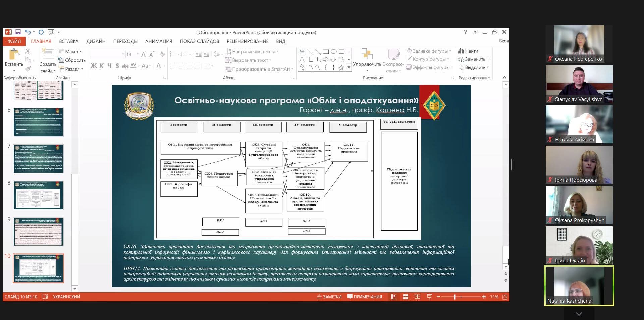Click the Find (Найти) binoculars icon
The image size is (644, 320).
461,51
